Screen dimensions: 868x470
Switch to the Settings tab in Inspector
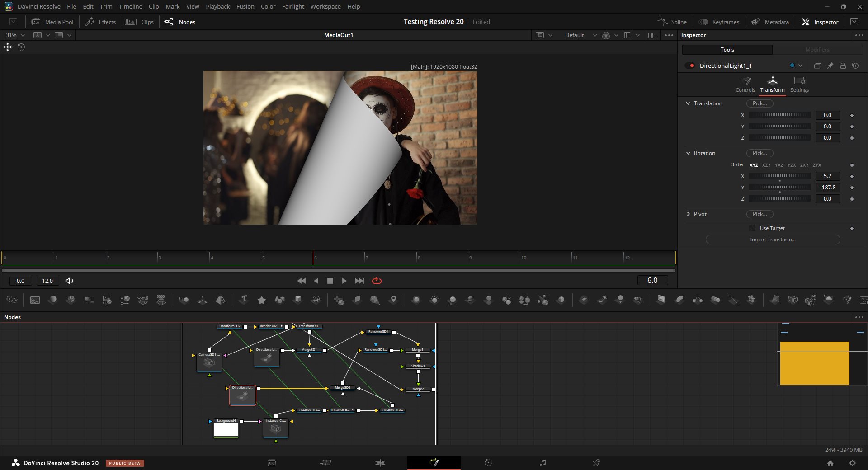(x=799, y=84)
